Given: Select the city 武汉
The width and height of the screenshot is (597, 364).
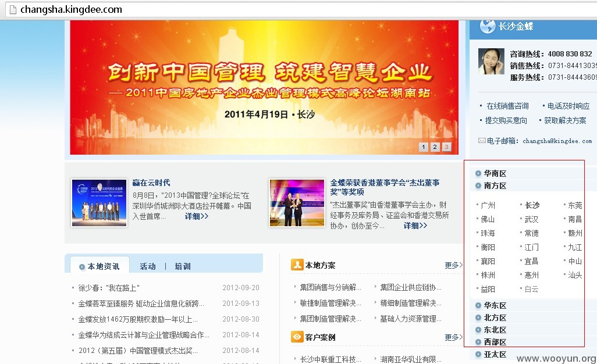Looking at the screenshot, I should (x=531, y=219).
